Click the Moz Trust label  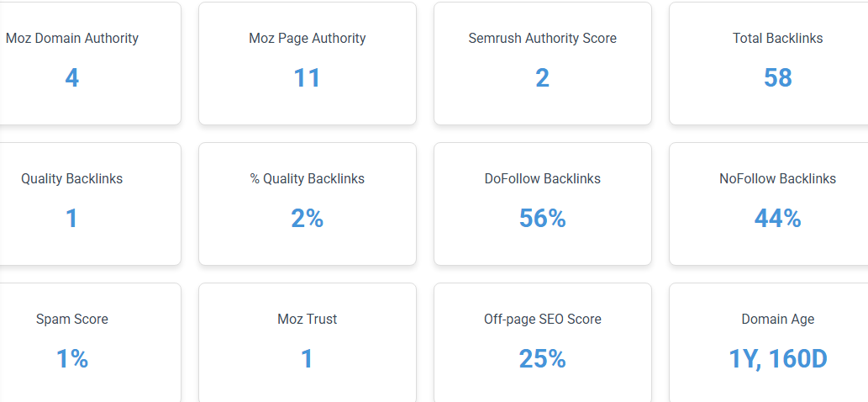click(308, 320)
